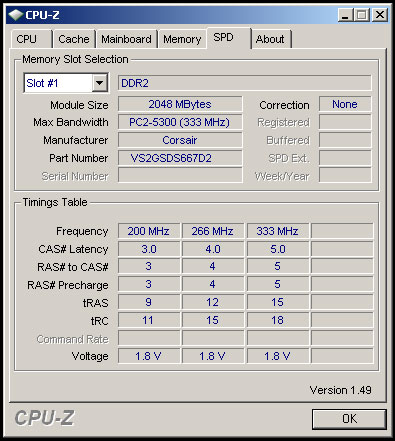
Task: Click the Corsair manufacturer value
Action: click(180, 140)
